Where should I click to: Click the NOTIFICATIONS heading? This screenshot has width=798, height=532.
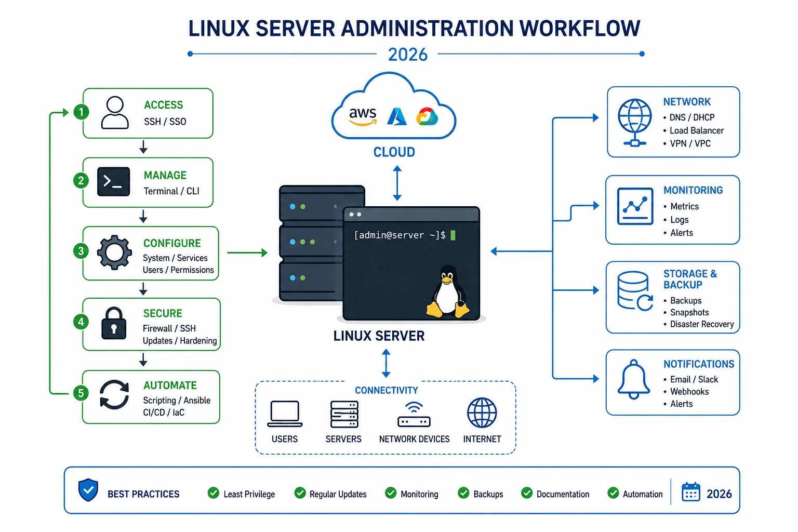tap(699, 364)
